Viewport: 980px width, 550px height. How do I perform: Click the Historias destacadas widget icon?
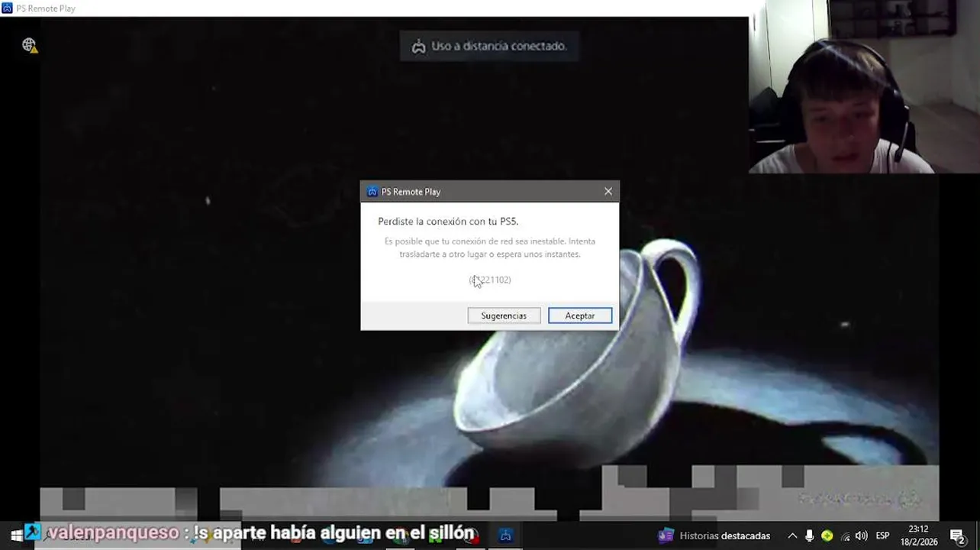[666, 535]
